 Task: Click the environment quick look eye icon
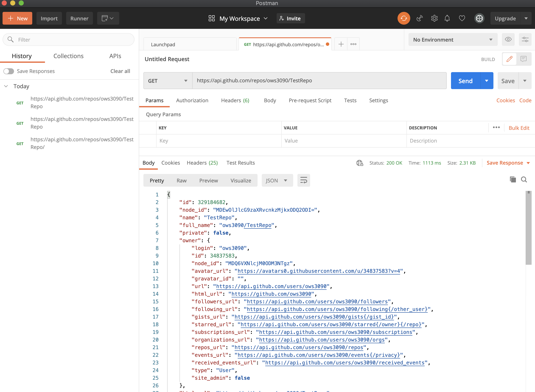(x=508, y=40)
